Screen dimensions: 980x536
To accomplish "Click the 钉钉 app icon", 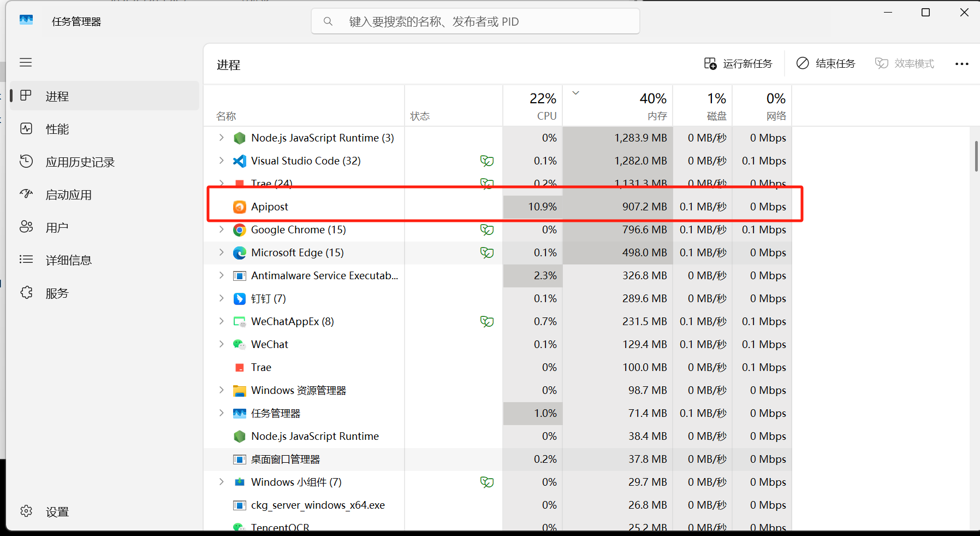I will tap(239, 299).
